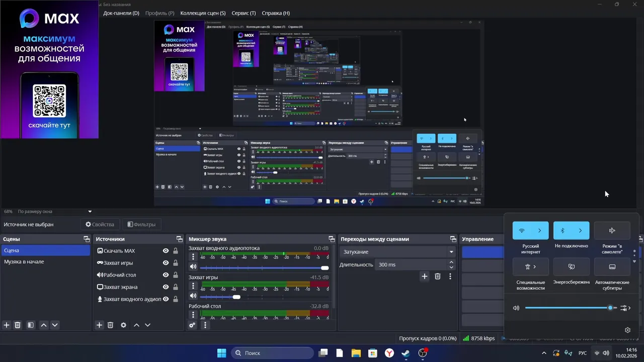Open OBS Studio icon in the taskbar
This screenshot has width=644, height=362.
click(423, 353)
